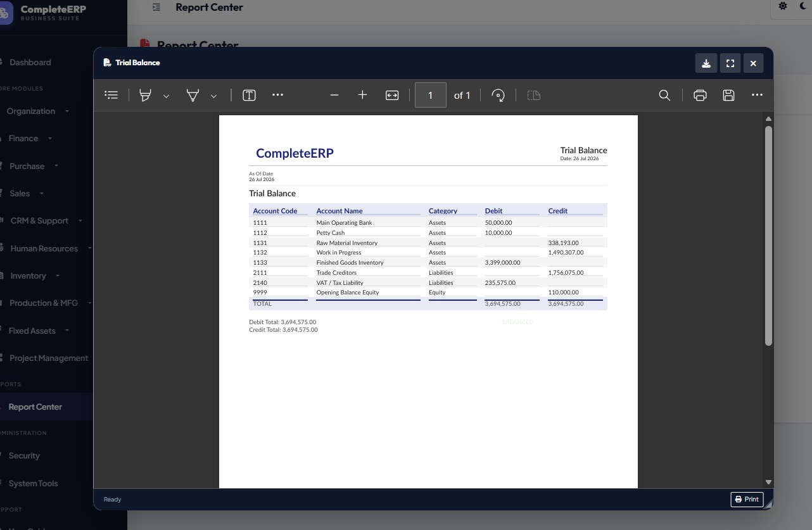Select the highlight tool in the PDF toolbar
812x530 pixels.
146,95
